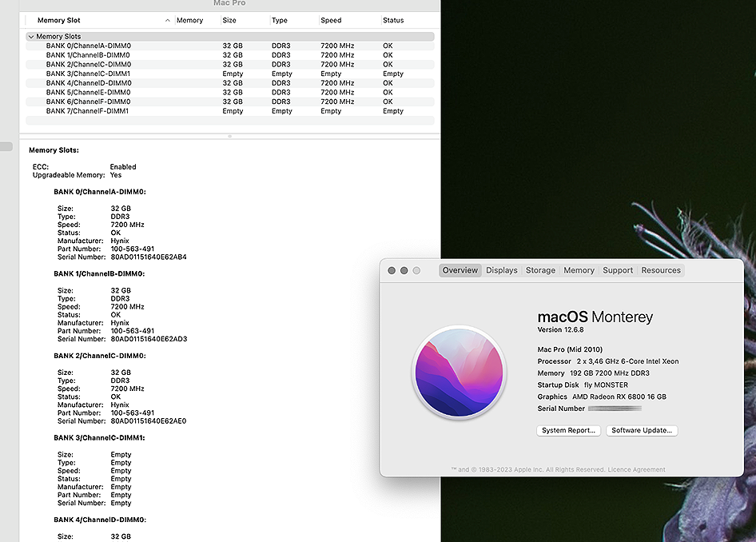This screenshot has height=542, width=756.
Task: Click the Speed column header
Action: [x=330, y=20]
